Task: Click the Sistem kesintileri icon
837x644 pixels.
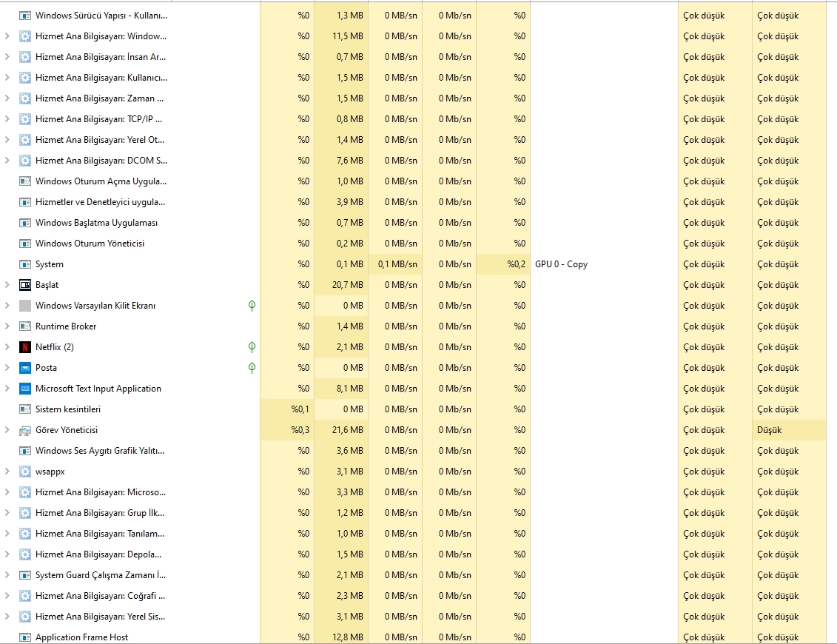Action: coord(25,409)
